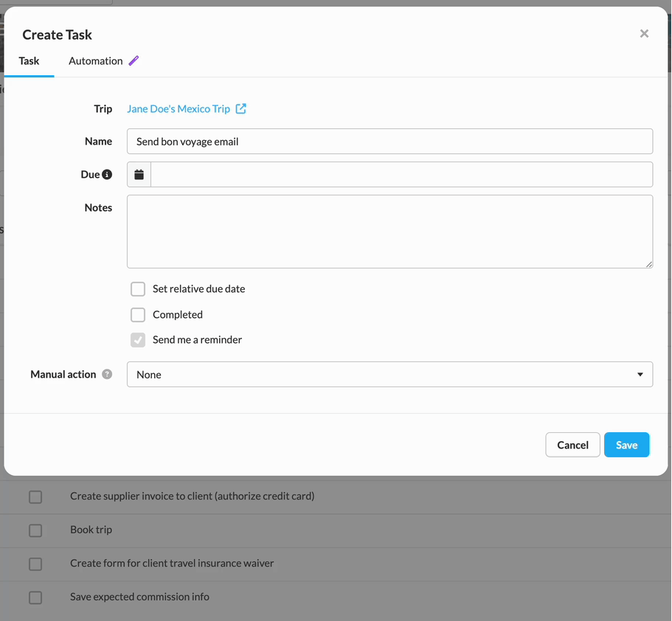
Task: Toggle the Send me a reminder checkbox
Action: [138, 340]
